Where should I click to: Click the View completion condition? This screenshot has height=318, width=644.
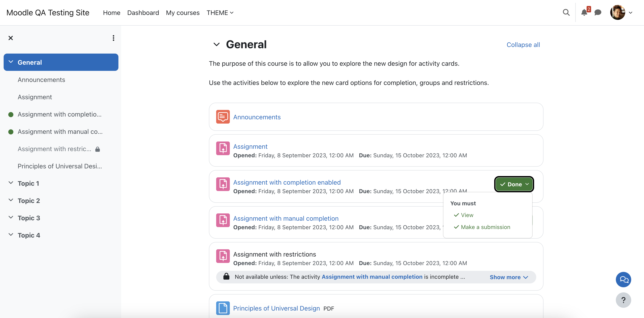[467, 215]
